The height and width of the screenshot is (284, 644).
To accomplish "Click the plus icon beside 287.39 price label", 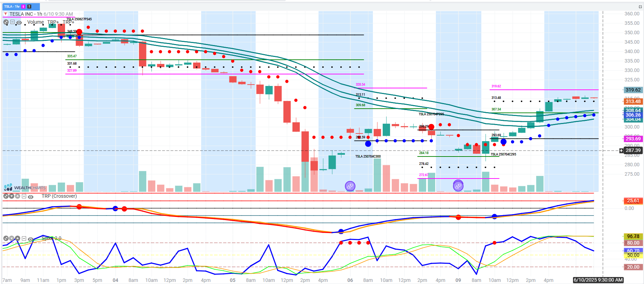I will (x=621, y=151).
